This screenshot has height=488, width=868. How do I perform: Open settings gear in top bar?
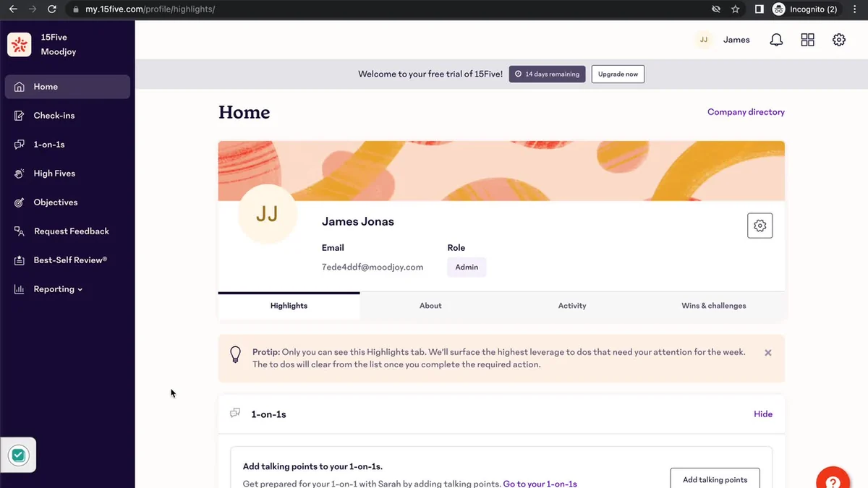839,40
